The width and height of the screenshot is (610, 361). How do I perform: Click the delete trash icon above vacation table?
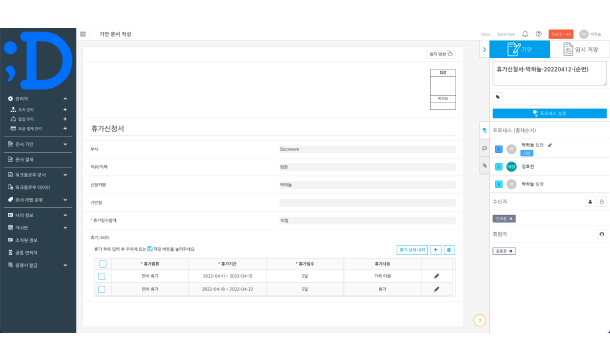coord(449,250)
